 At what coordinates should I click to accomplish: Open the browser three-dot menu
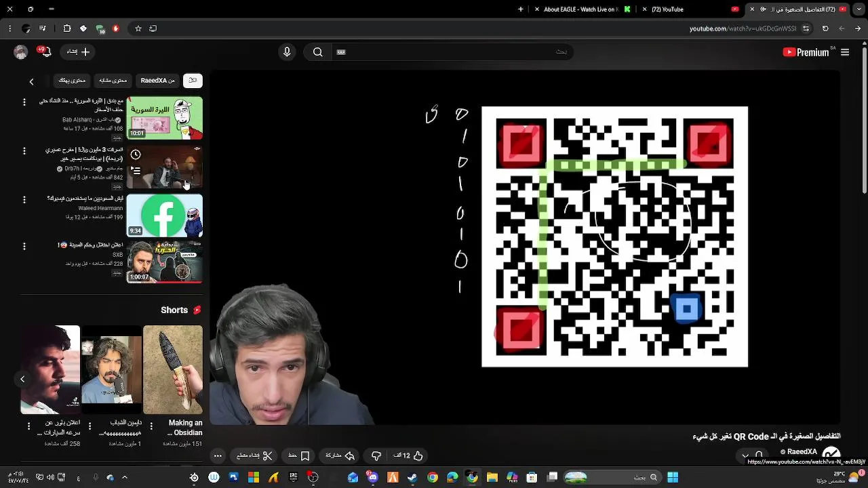click(x=9, y=28)
